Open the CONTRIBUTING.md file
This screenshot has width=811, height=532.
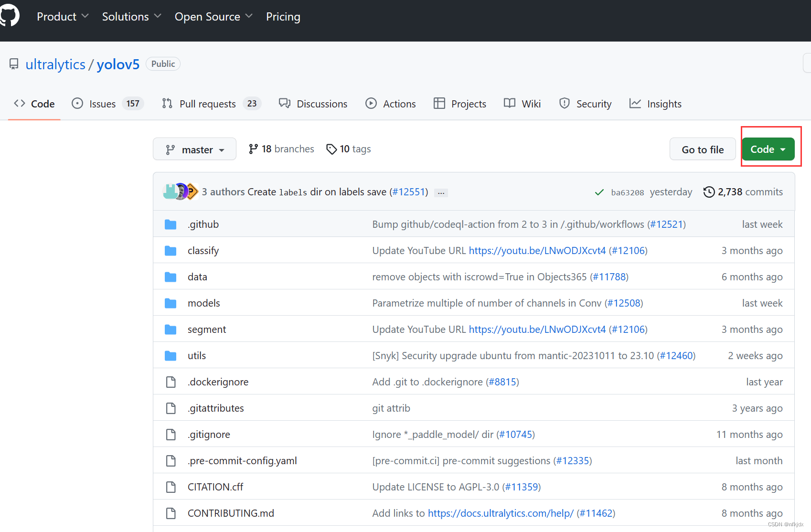pyautogui.click(x=231, y=513)
